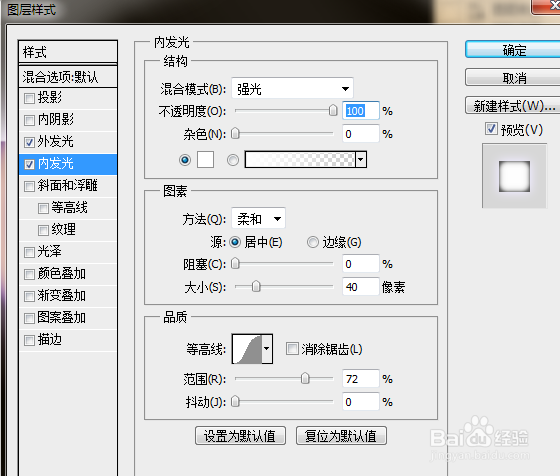Select the gradient radio button
Screen dimensions: 560x476
pyautogui.click(x=233, y=160)
